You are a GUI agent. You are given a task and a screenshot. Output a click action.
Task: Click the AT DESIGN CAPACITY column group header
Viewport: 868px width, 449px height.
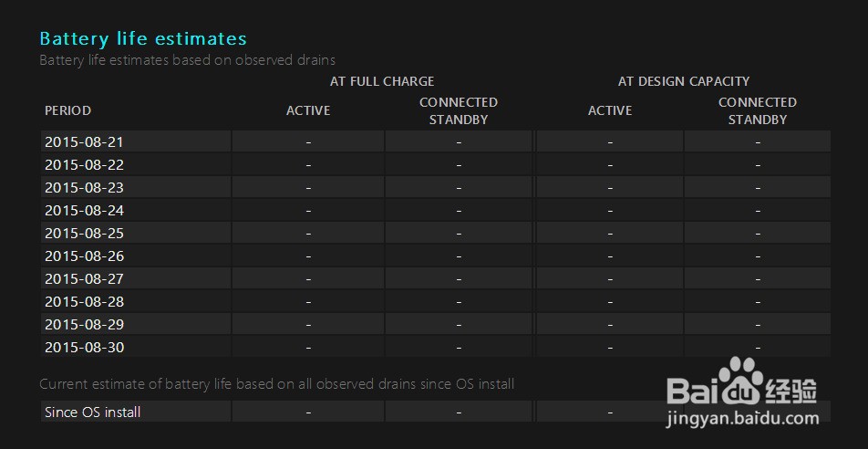click(x=684, y=81)
